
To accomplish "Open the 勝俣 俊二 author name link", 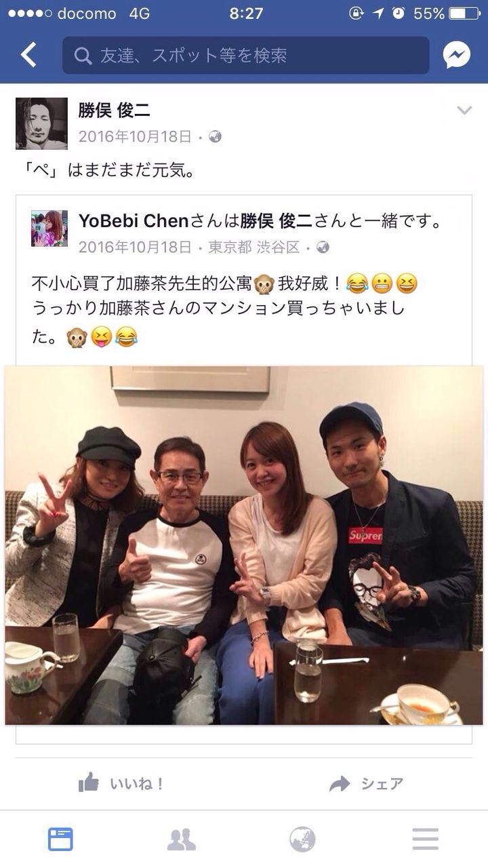I will tap(115, 111).
